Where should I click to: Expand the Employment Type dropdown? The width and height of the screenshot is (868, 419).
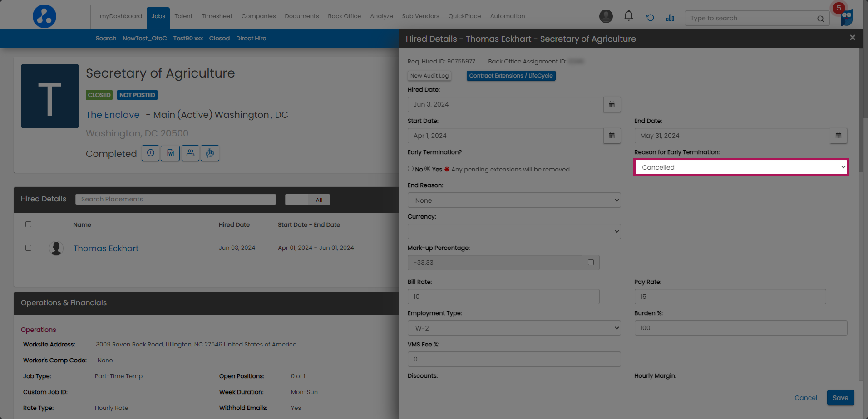[x=514, y=328]
